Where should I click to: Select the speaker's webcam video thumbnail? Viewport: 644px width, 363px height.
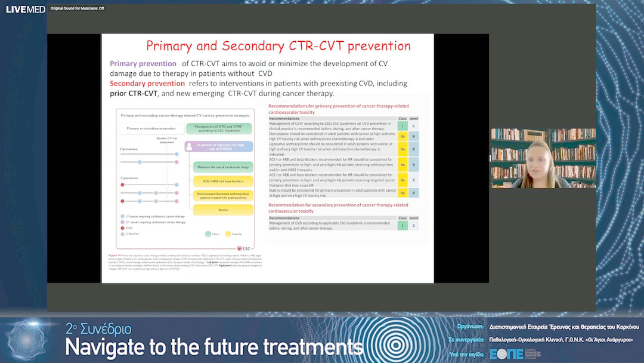[x=543, y=158]
